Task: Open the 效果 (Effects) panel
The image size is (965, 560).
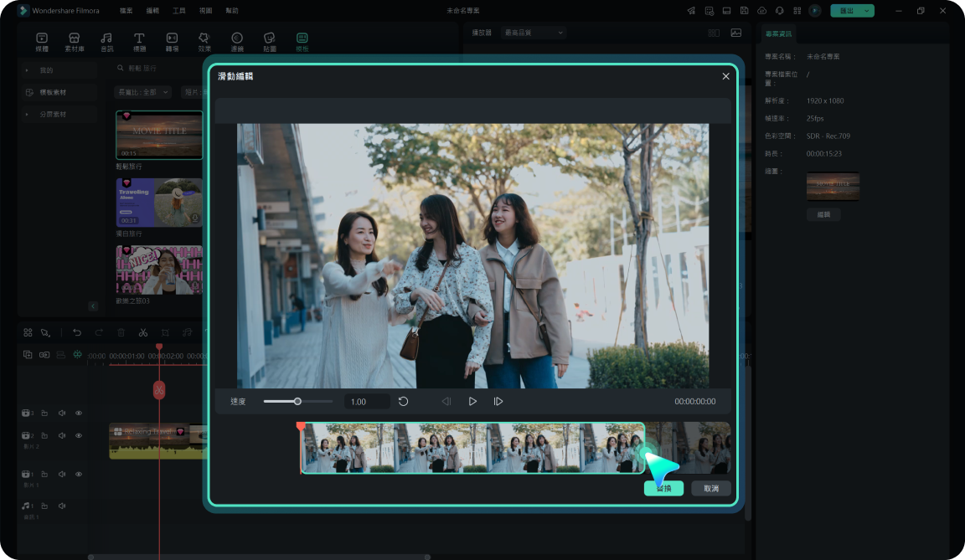Action: (204, 41)
